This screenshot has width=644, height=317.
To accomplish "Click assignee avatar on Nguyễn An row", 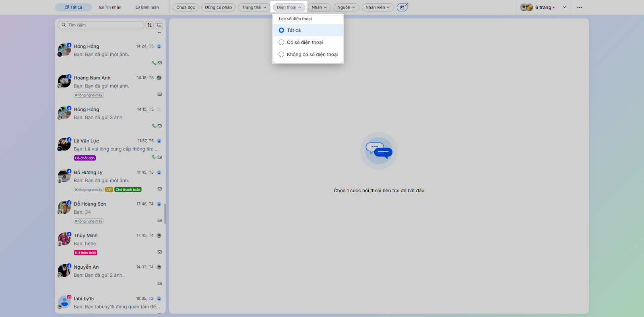I will (x=159, y=267).
